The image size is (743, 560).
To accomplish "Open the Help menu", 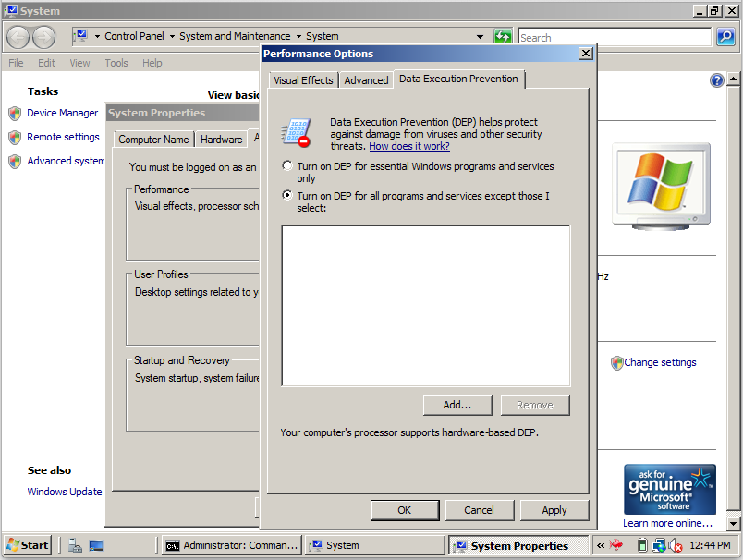I will 152,63.
